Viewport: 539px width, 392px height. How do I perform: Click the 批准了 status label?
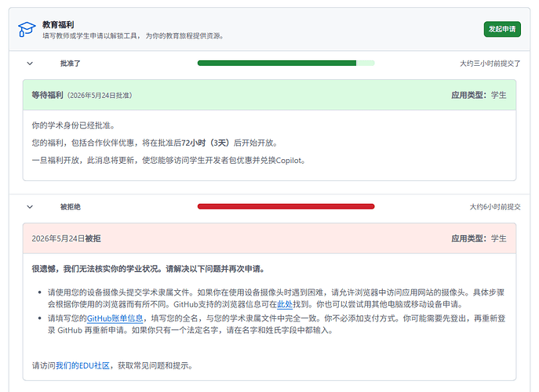(70, 64)
